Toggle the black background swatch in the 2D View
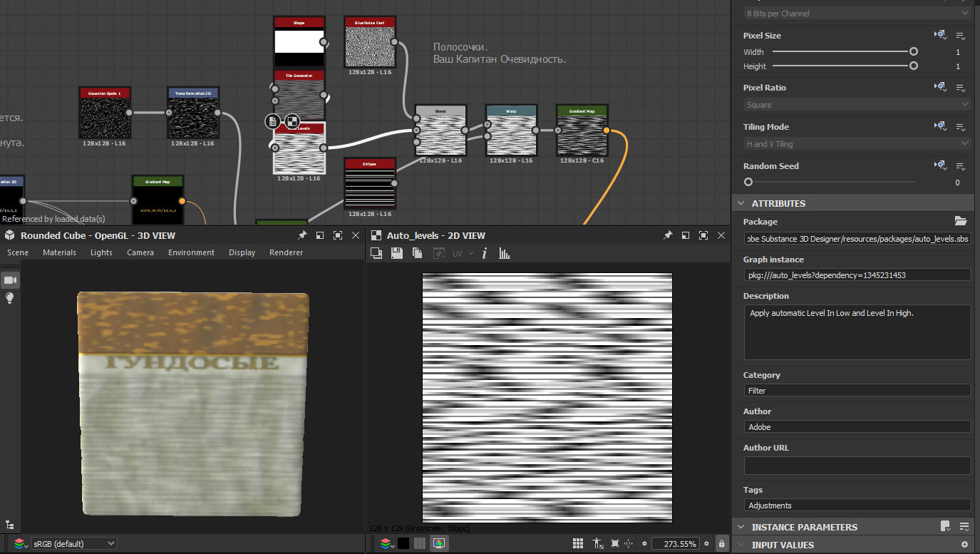Image resolution: width=980 pixels, height=554 pixels. (403, 543)
